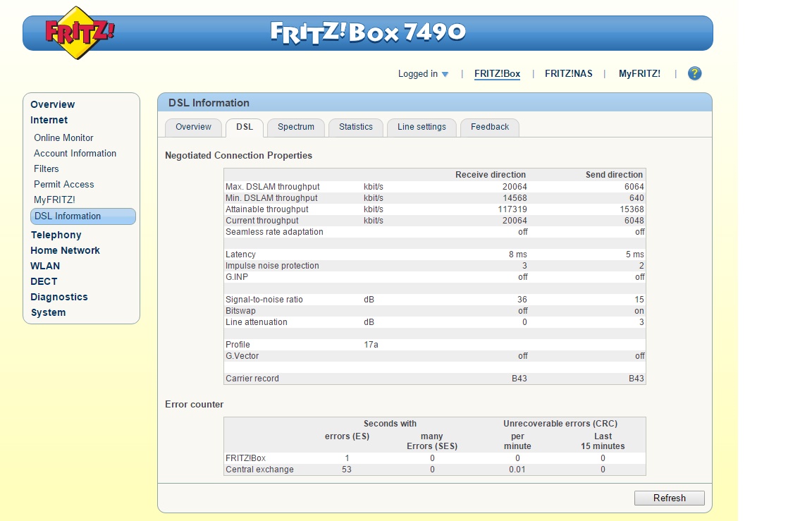This screenshot has height=521, width=812.
Task: Go to Account Information in the sidebar
Action: (75, 153)
